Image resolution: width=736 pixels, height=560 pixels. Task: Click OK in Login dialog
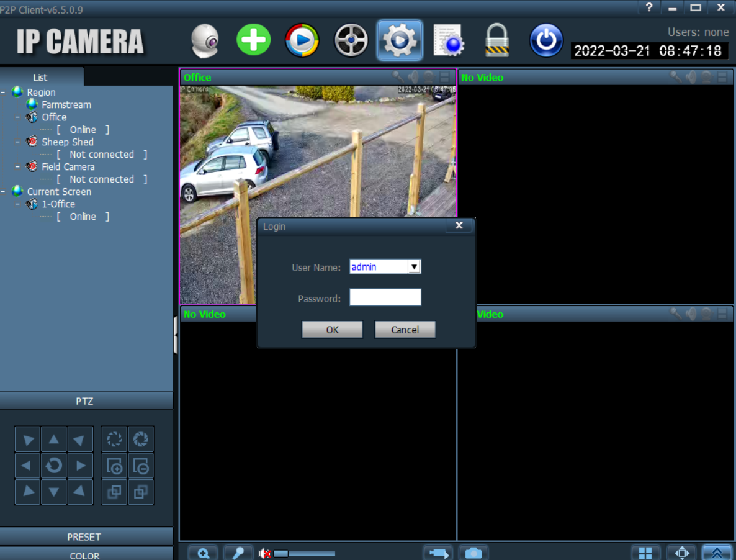[x=333, y=330]
